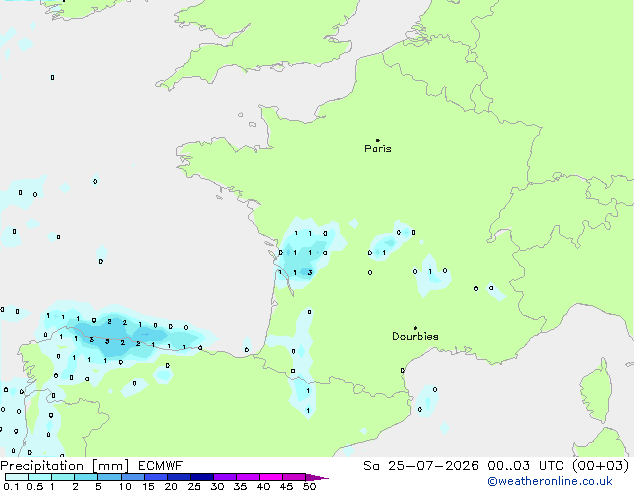
Task: Click the legend value 50 label
Action: click(x=309, y=486)
